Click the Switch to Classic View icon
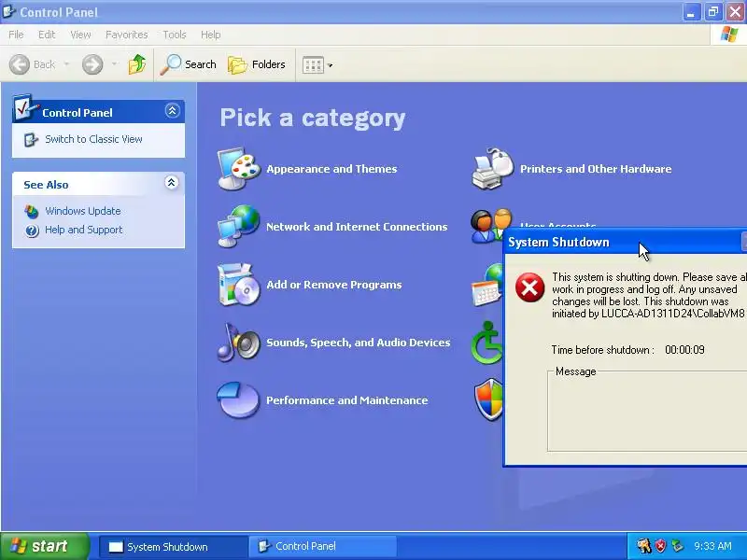 point(31,139)
